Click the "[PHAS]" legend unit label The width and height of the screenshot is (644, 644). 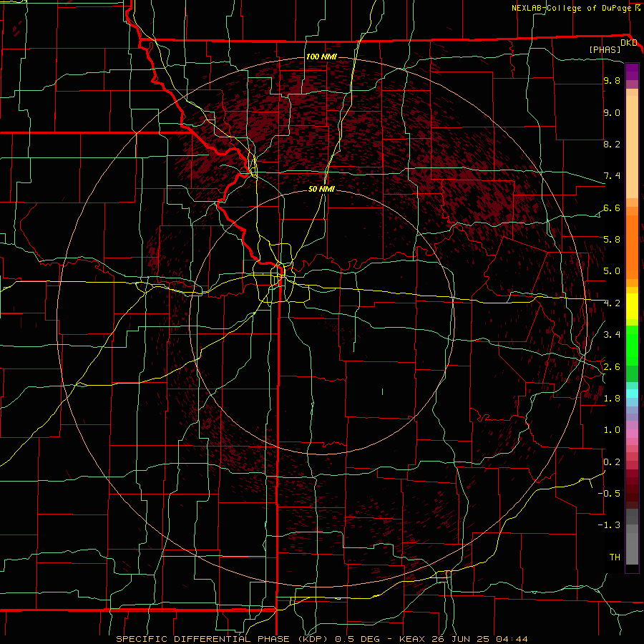605,49
